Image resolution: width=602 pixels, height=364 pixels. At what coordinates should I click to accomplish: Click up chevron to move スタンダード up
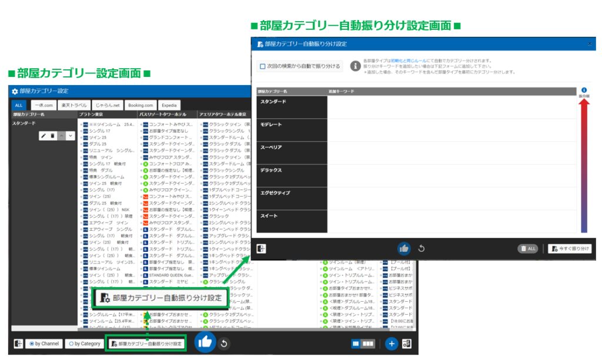click(x=62, y=136)
